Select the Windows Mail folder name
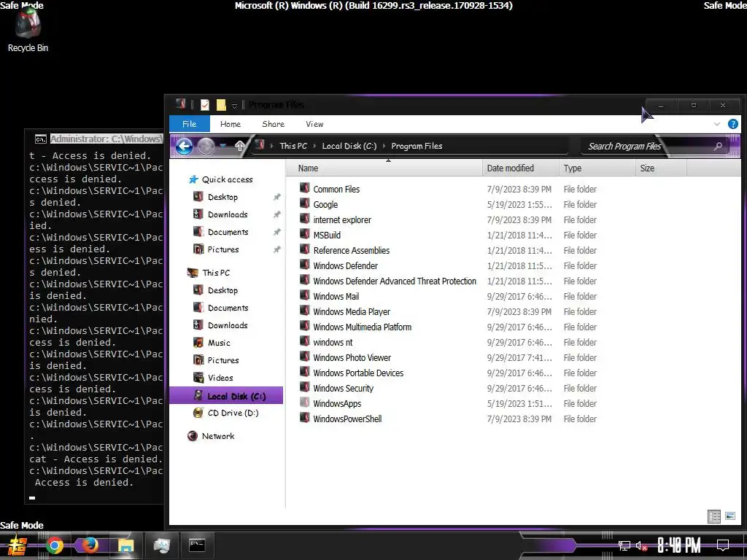The image size is (747, 560). 336,296
